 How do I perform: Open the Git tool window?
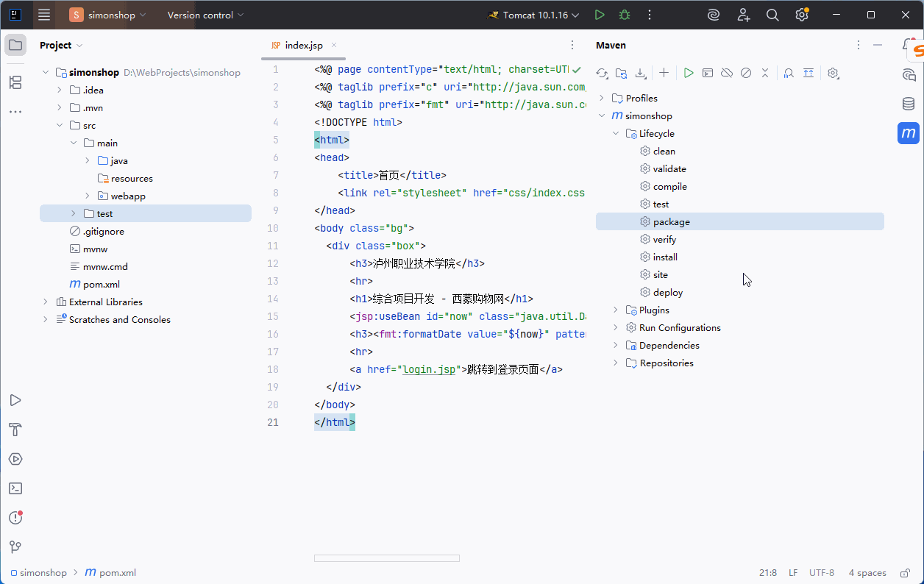pyautogui.click(x=15, y=547)
